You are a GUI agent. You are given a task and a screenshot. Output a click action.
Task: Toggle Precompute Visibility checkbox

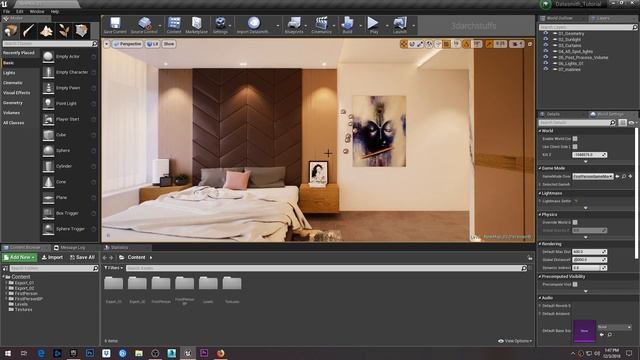[x=575, y=284]
